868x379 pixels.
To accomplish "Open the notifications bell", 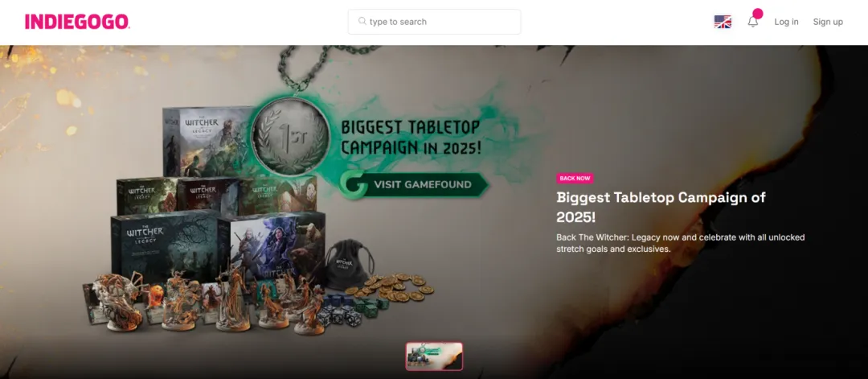I will (753, 23).
